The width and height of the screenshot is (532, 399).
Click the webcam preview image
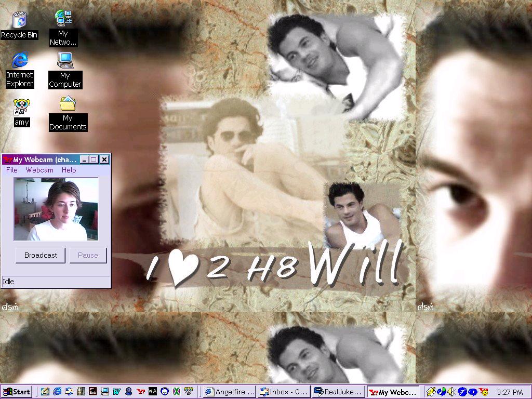click(56, 209)
